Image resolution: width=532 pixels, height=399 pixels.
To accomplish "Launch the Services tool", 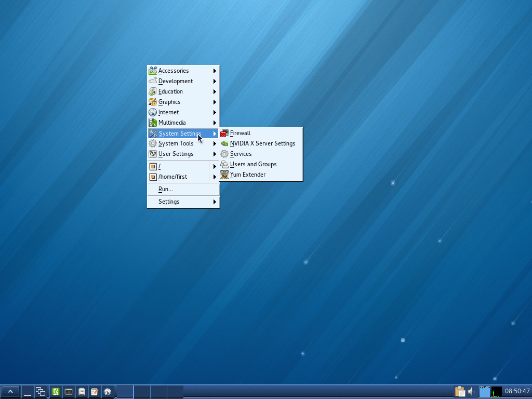I will 261,154.
